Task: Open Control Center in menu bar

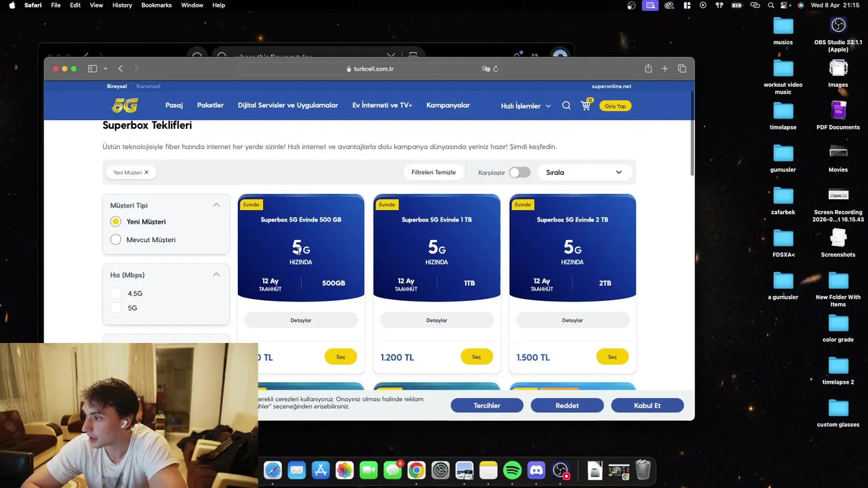Action: 785,5
